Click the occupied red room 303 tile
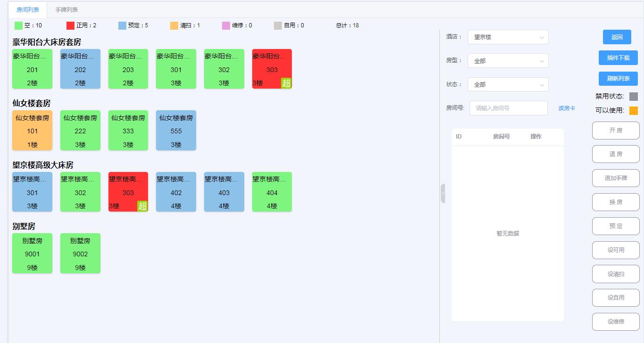This screenshot has width=644, height=343. tap(272, 69)
